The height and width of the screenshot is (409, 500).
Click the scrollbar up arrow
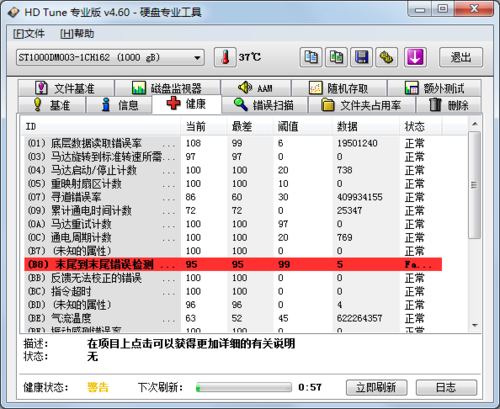(x=474, y=124)
